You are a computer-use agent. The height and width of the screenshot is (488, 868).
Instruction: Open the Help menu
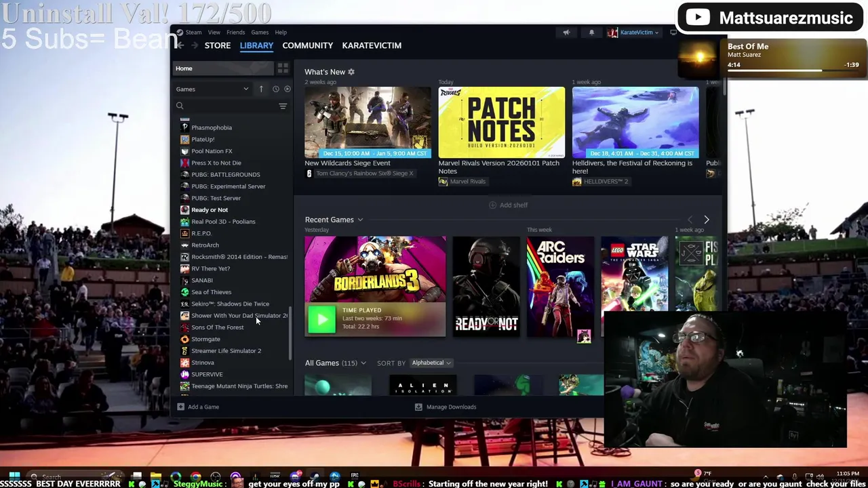(x=281, y=33)
